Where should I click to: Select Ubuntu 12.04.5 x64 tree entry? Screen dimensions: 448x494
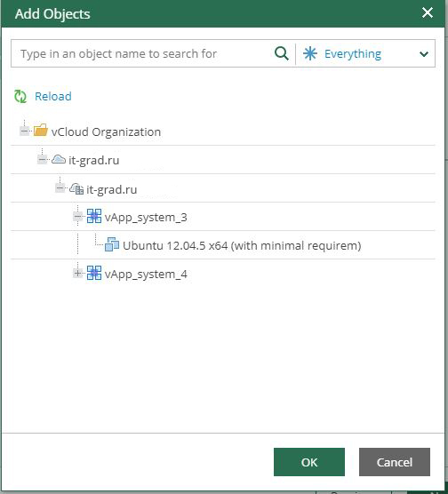point(242,245)
